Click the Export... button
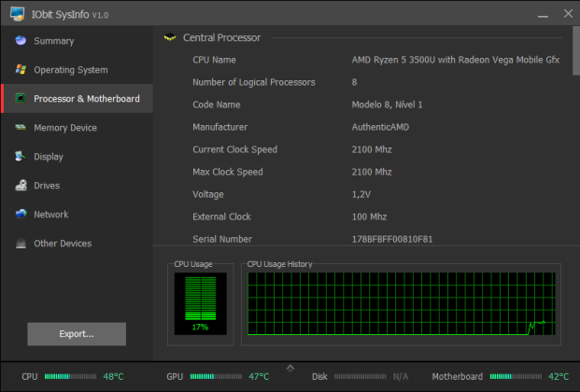580x392 pixels. [77, 334]
